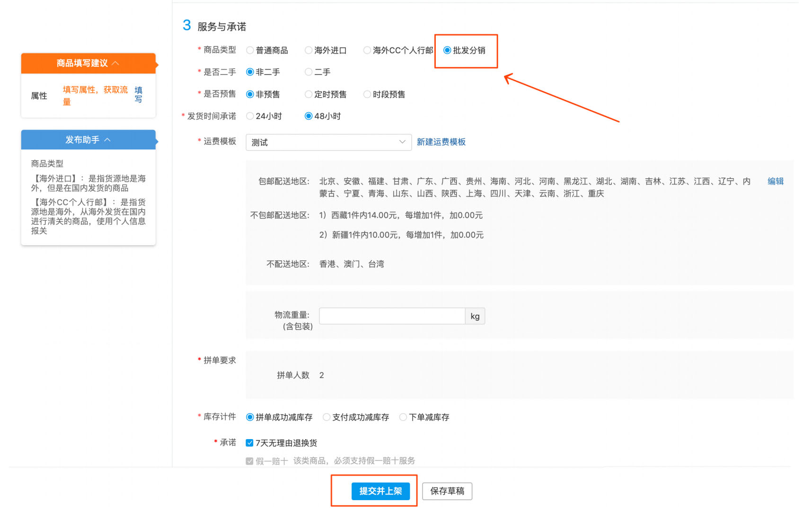This screenshot has width=812, height=512.
Task: Select 定时预售 presale option
Action: (x=309, y=94)
